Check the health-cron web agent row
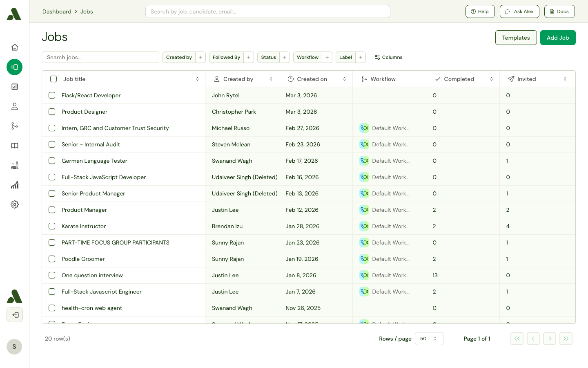588x368 pixels. (x=52, y=308)
